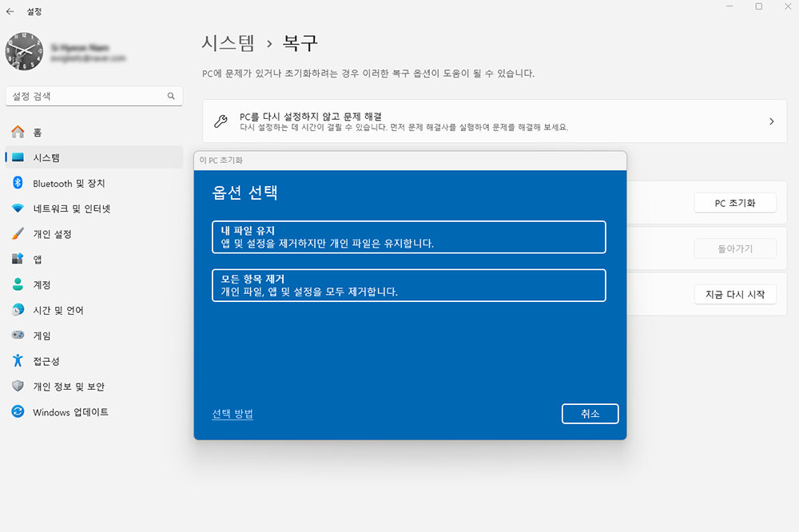
Task: Click the 네트워크 및 인터넷 wifi icon
Action: click(18, 208)
